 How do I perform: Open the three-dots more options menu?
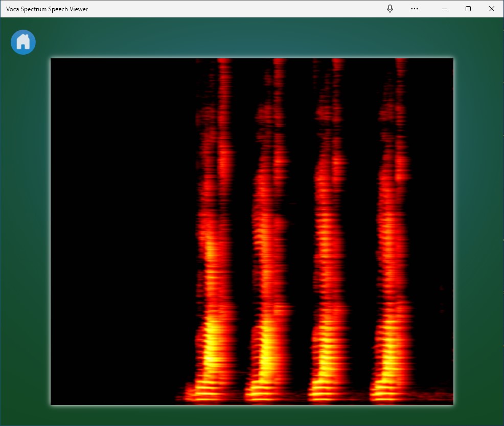point(415,9)
